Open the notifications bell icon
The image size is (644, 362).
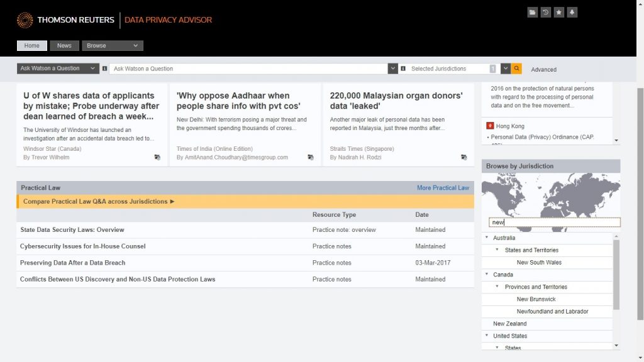pyautogui.click(x=572, y=13)
